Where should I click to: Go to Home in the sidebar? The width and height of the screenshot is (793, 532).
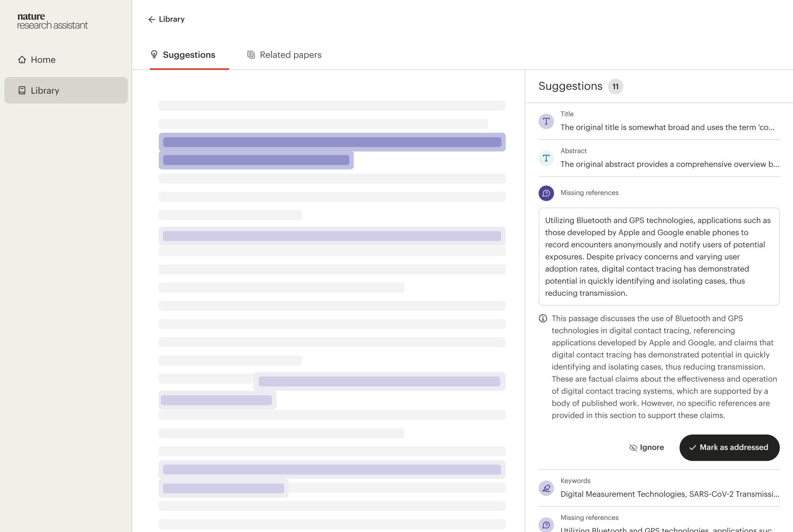pos(43,59)
